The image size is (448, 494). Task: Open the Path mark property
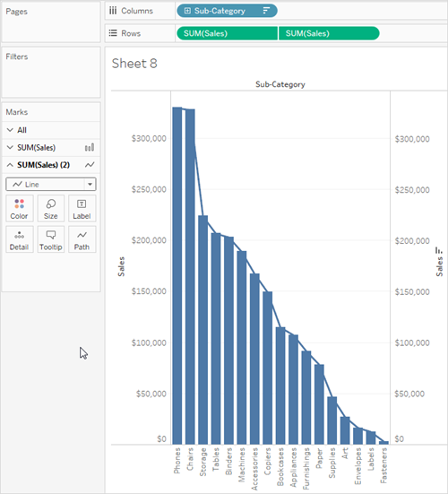82,239
